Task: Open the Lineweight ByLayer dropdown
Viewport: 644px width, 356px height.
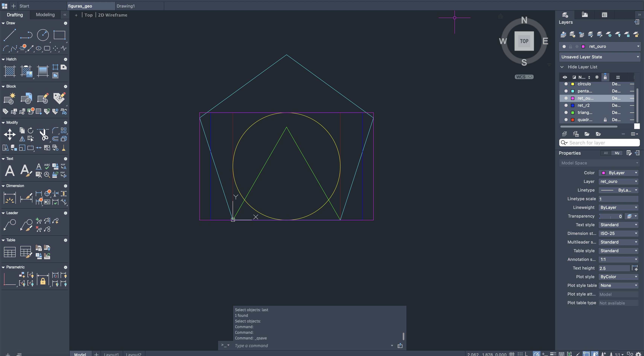Action: click(x=618, y=208)
